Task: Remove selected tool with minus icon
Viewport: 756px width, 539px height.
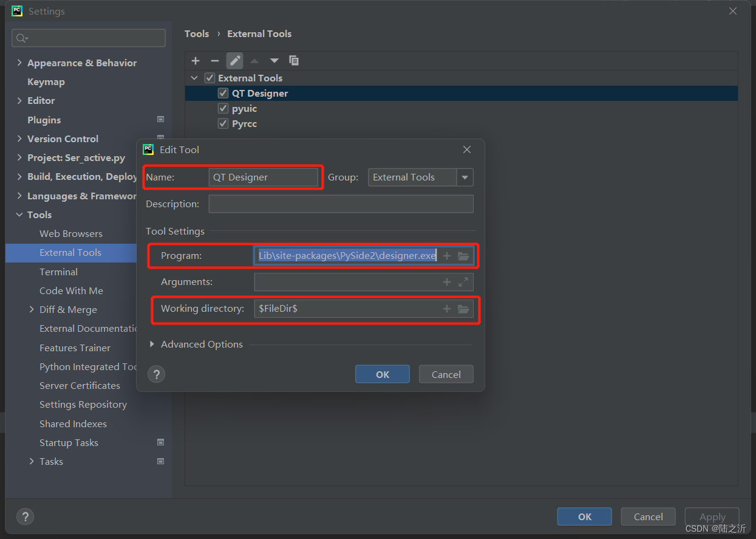Action: point(215,60)
